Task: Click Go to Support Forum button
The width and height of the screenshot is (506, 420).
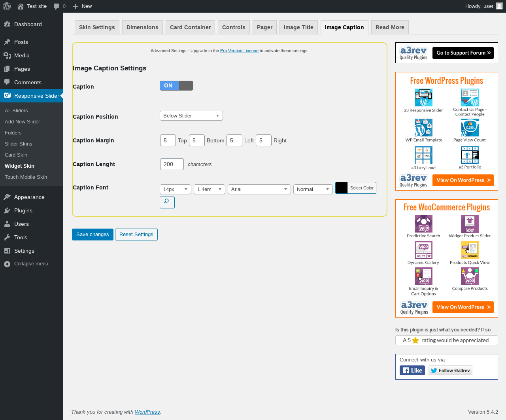Action: (x=463, y=53)
